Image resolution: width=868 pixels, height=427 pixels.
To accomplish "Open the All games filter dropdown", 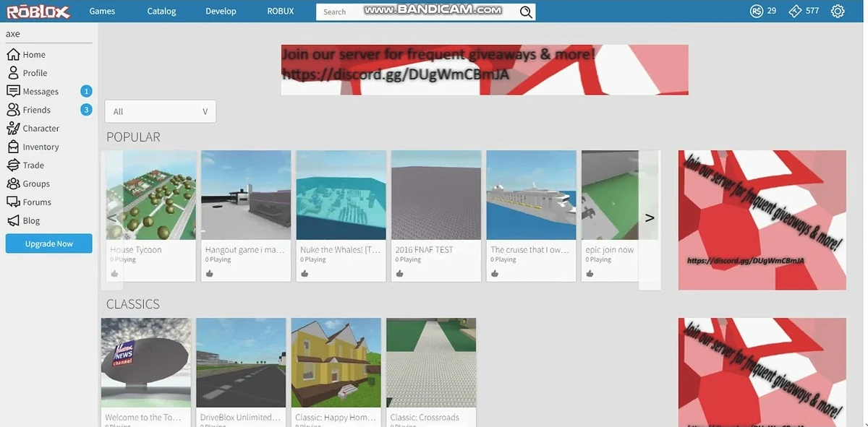I will [x=160, y=111].
